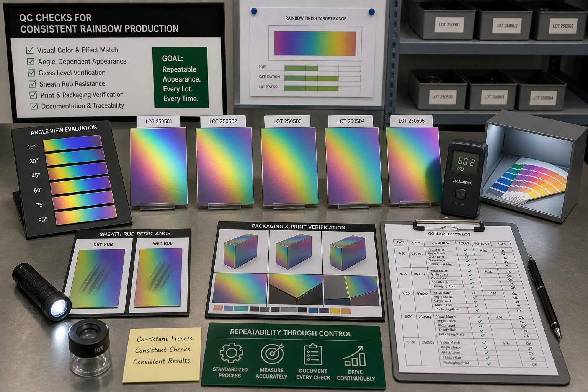Screen dimensions: 588x392
Task: Click the rainbow finish target gradient swatch
Action: point(315,43)
